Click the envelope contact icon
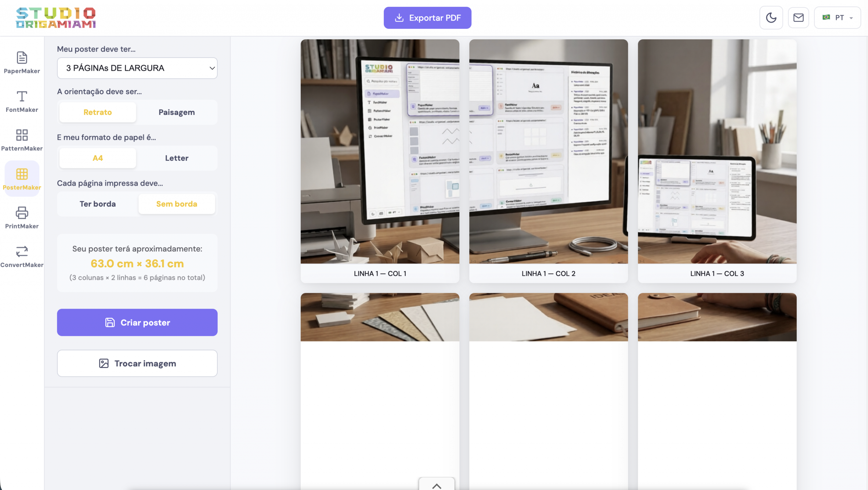 (x=798, y=18)
